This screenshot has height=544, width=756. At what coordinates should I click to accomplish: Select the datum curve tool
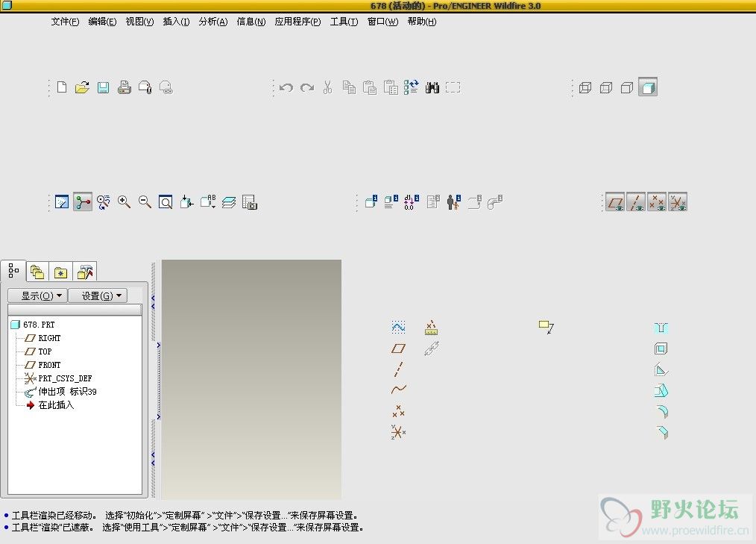pyautogui.click(x=398, y=390)
